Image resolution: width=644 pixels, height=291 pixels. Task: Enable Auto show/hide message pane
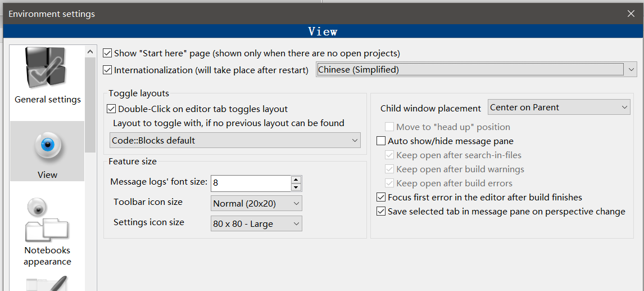[381, 141]
